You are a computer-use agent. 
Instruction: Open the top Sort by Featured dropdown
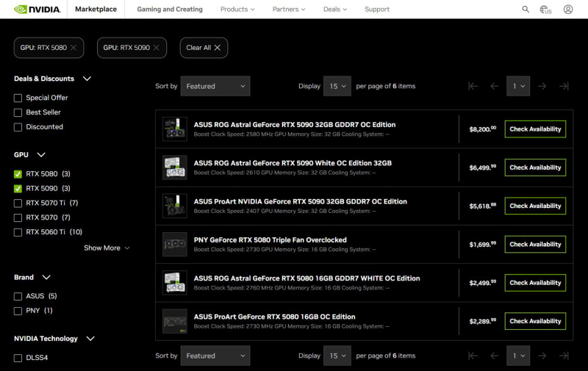[215, 86]
